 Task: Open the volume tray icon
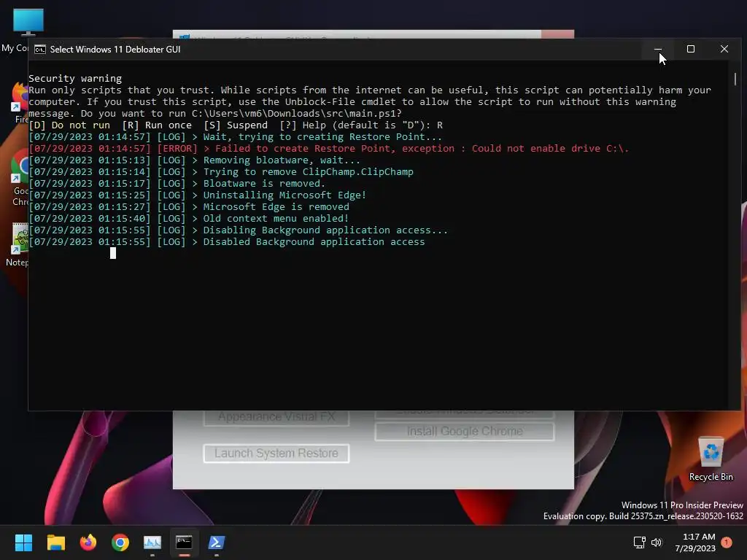pyautogui.click(x=657, y=542)
